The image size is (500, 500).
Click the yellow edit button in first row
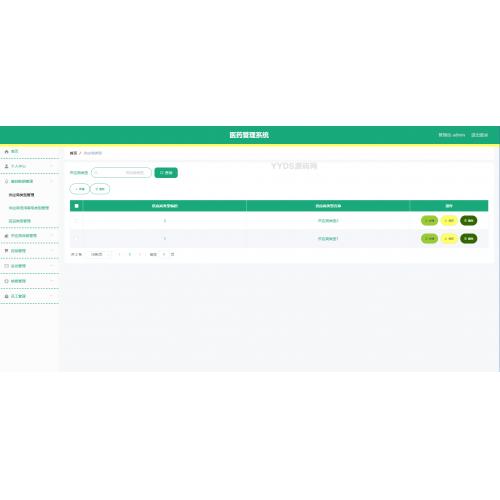tap(449, 220)
